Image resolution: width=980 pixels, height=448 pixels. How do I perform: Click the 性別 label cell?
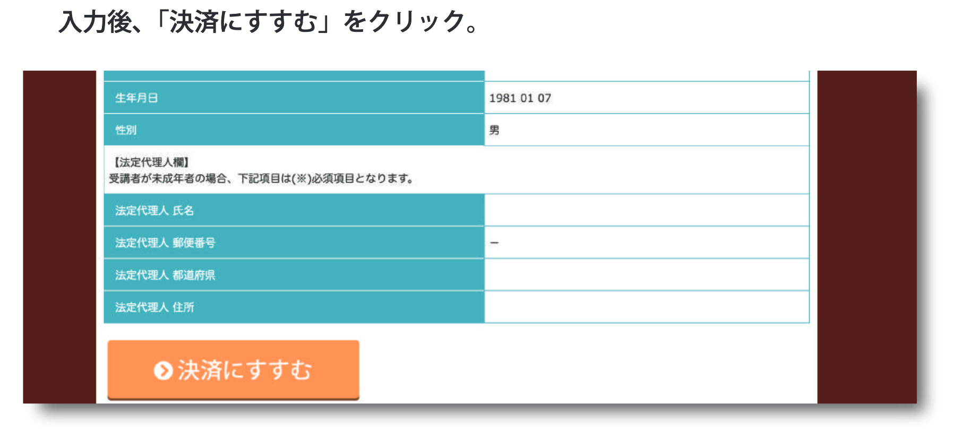[294, 130]
